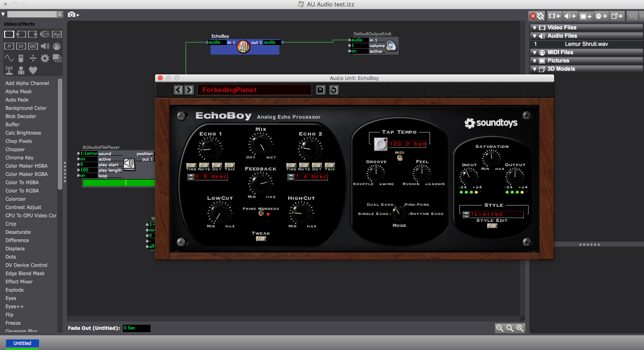644x350 pixels.
Task: Zoom in on scene editor
Action: 520,328
